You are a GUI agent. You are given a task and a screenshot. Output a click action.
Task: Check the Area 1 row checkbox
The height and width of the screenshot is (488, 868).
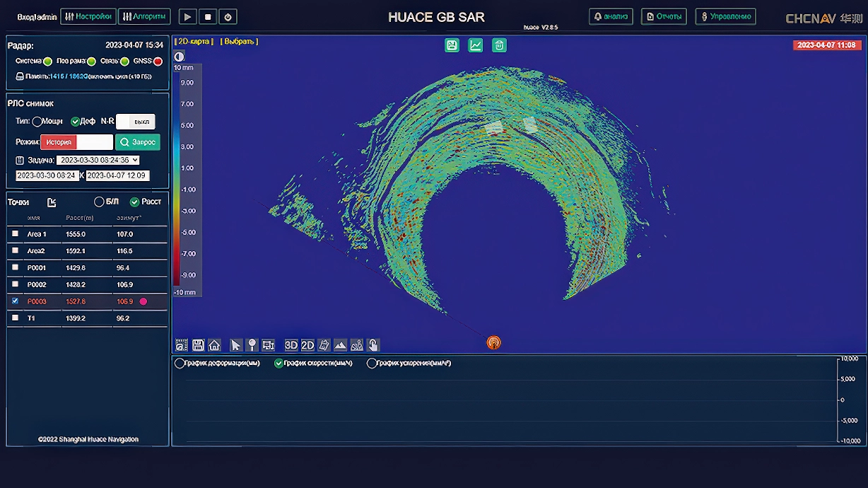pyautogui.click(x=16, y=233)
